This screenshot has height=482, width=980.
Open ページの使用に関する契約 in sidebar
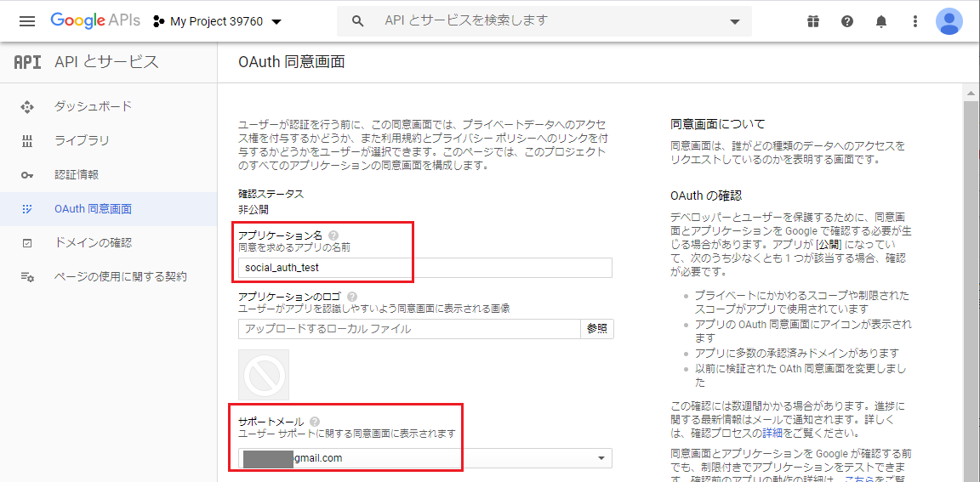(x=109, y=276)
